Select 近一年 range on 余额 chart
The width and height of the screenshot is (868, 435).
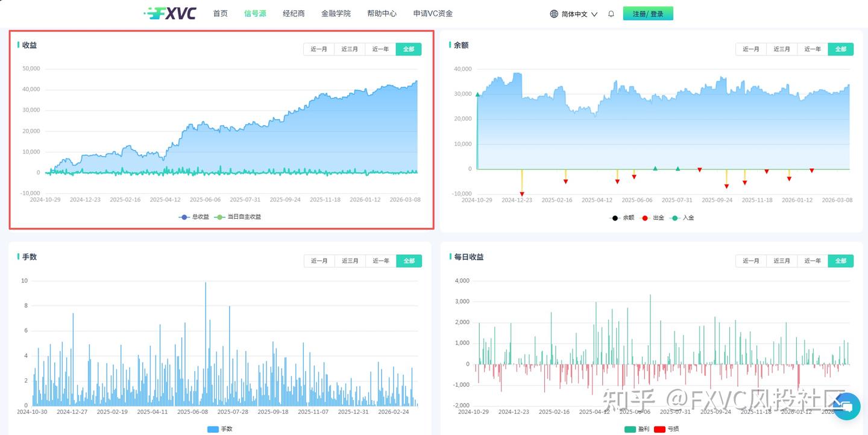pos(812,49)
